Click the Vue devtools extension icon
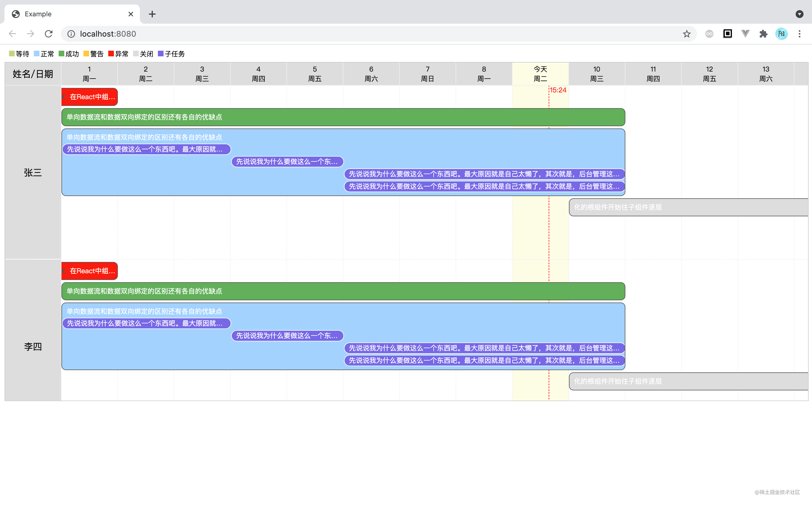The height and width of the screenshot is (507, 812). [745, 34]
